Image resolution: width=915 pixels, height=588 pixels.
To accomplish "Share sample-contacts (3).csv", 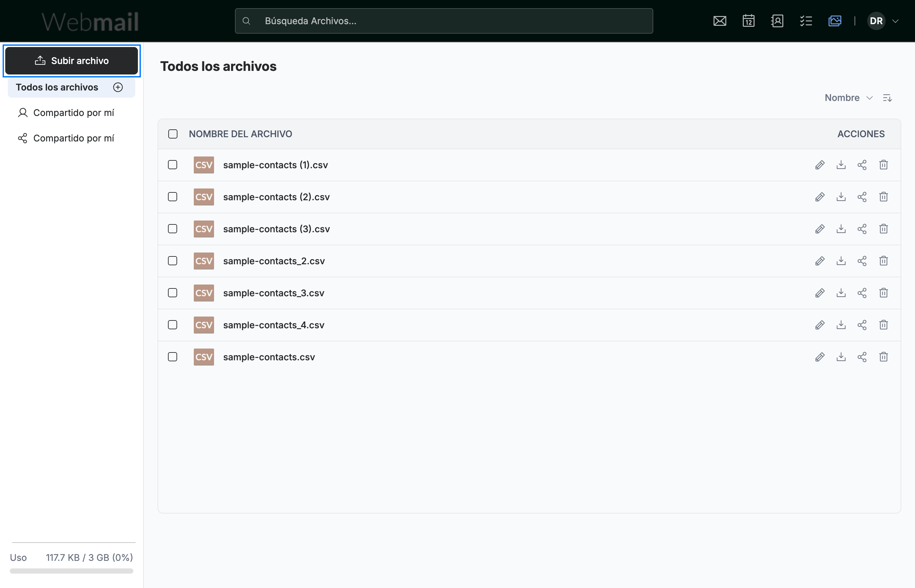I will coord(862,229).
